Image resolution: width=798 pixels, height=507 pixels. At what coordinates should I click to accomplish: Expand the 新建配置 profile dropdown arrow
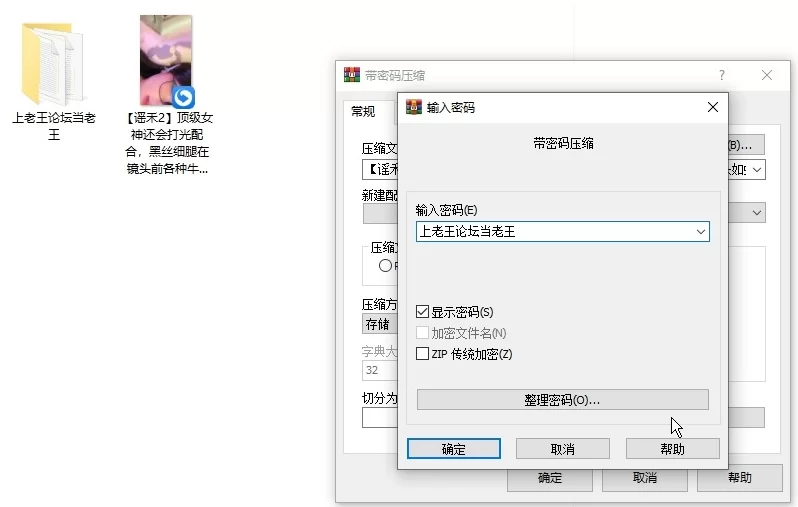pyautogui.click(x=757, y=213)
